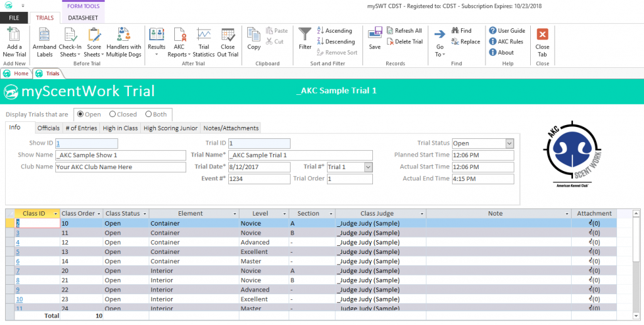Viewport: 644px width, 325px height.
Task: Select the Closed trials radio button
Action: [x=112, y=114]
